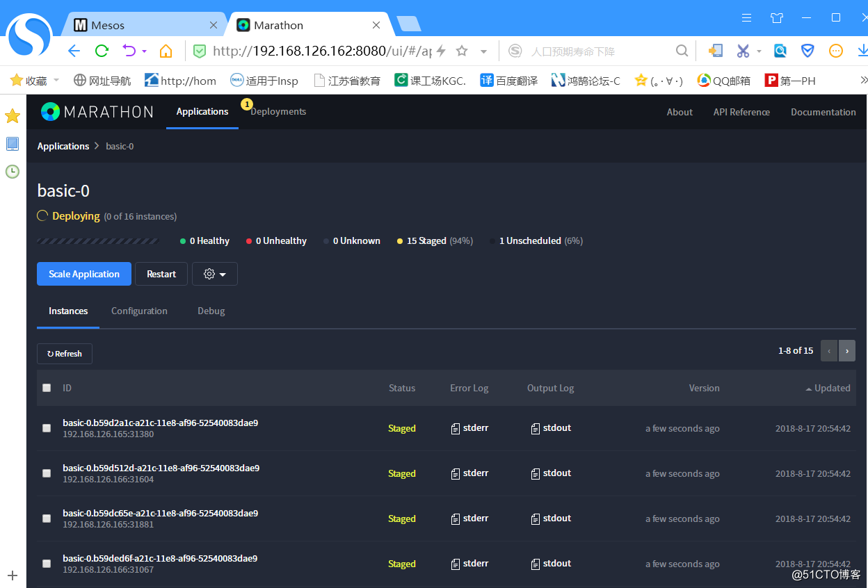868x588 pixels.
Task: Open the browser hamburger menu
Action: pos(747,18)
